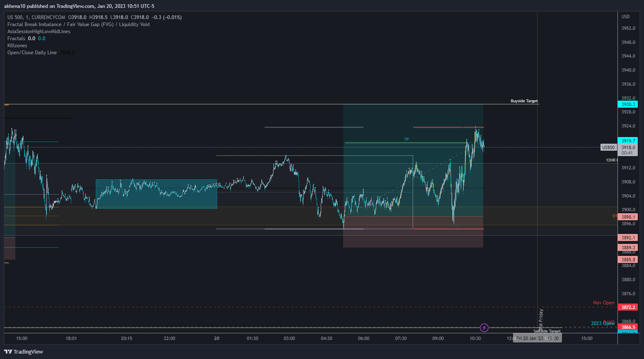The image size is (644, 359).
Task: Click the 3944.0 price axis tick
Action: click(x=628, y=56)
